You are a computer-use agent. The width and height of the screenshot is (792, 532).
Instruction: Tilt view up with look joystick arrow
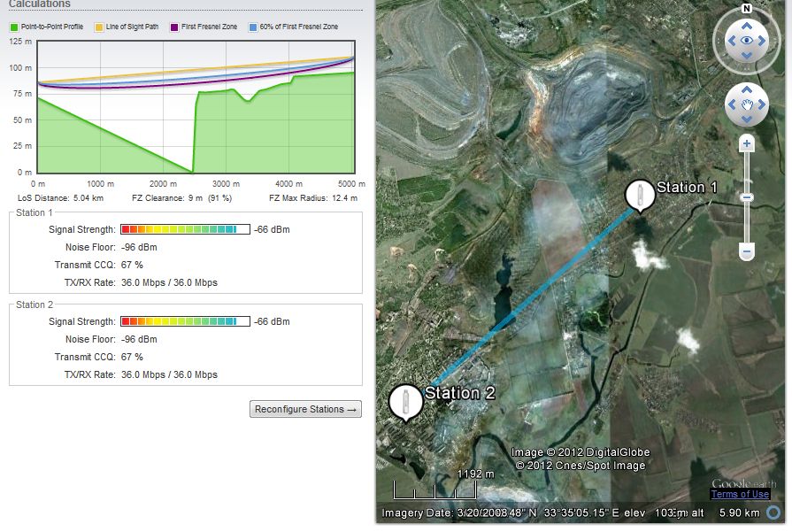coord(747,24)
